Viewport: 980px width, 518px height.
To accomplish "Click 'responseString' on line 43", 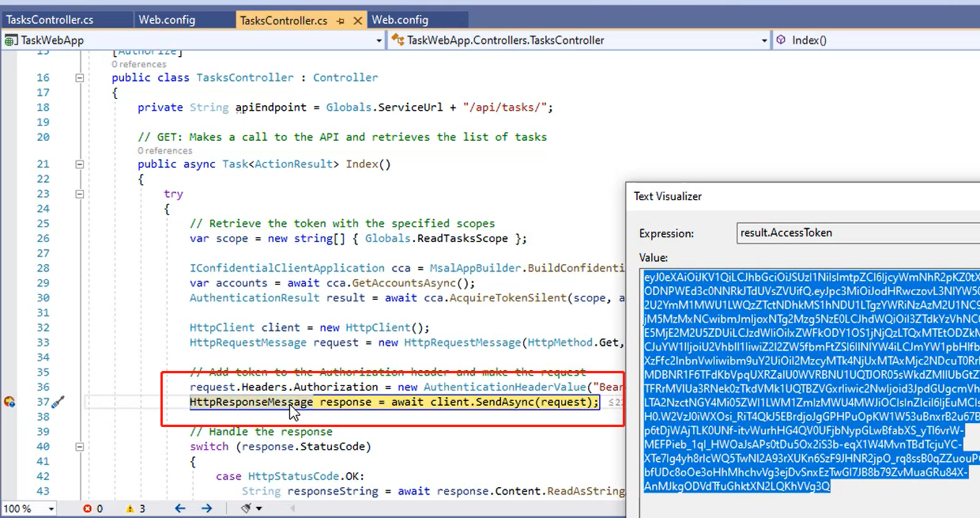I will (x=333, y=491).
